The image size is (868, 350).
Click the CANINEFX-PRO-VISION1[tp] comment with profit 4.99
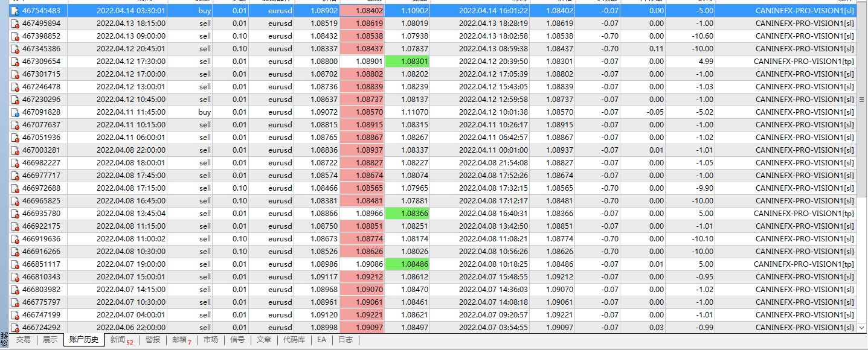(803, 62)
